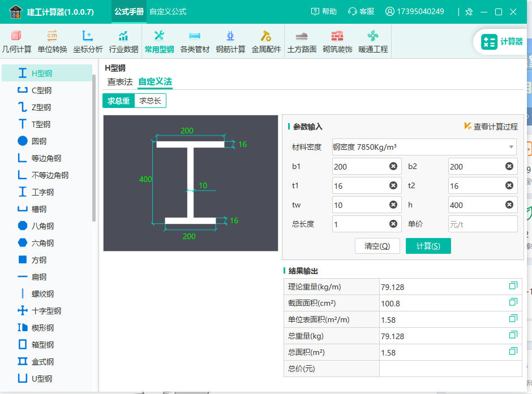The height and width of the screenshot is (394, 532).
Task: Select 盒式钢 in the sidebar
Action: (x=47, y=361)
